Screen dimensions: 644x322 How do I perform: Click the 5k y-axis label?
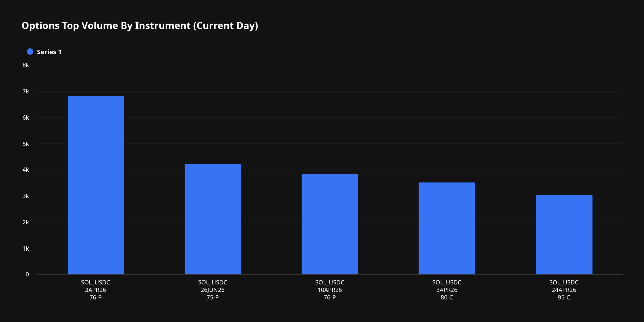[x=26, y=144]
